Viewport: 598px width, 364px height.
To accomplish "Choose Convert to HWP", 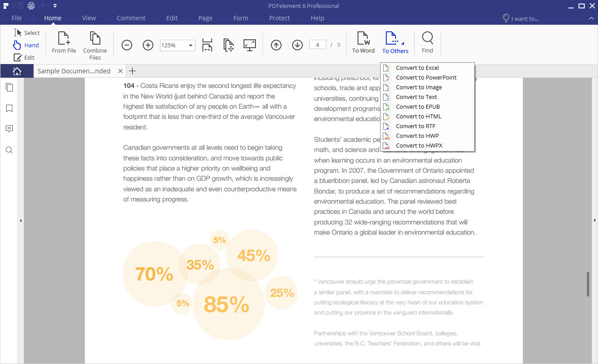I will click(x=427, y=136).
